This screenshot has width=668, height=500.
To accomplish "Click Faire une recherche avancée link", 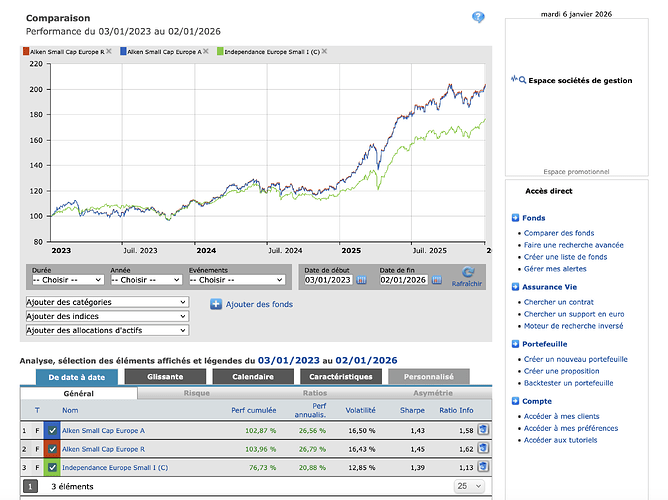I will [573, 245].
